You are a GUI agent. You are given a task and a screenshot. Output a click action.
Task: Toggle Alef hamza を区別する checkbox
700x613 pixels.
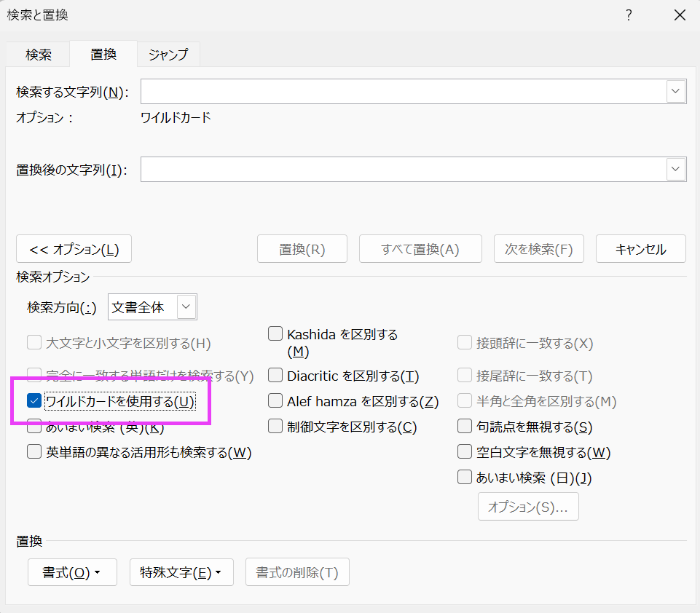click(x=275, y=401)
